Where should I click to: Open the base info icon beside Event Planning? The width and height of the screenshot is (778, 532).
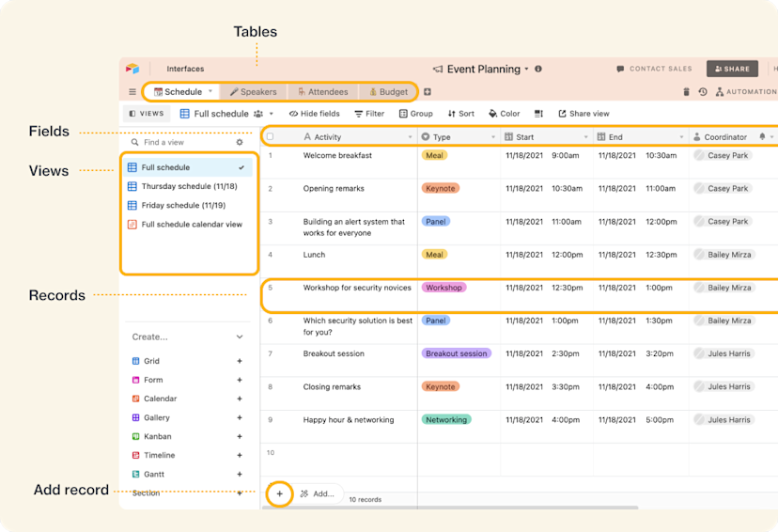point(537,69)
